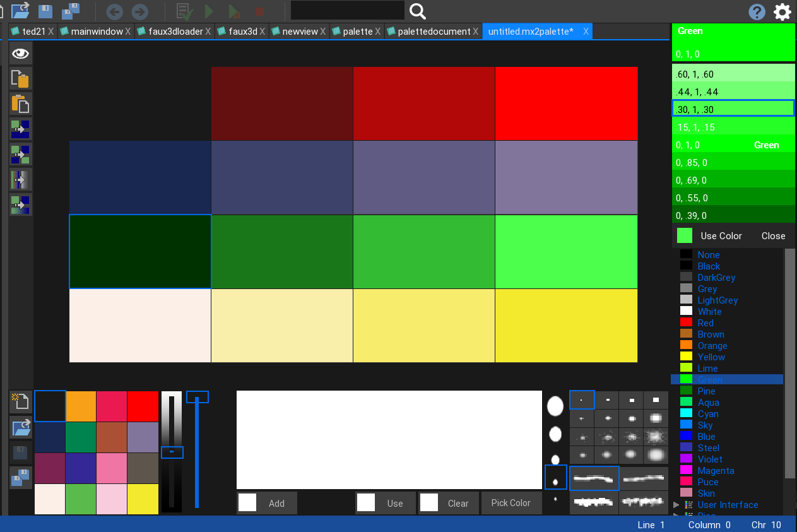Screen dimensions: 797x532
Task: Click the paste-from-clipboard icon in left sidebar
Action: point(20,103)
